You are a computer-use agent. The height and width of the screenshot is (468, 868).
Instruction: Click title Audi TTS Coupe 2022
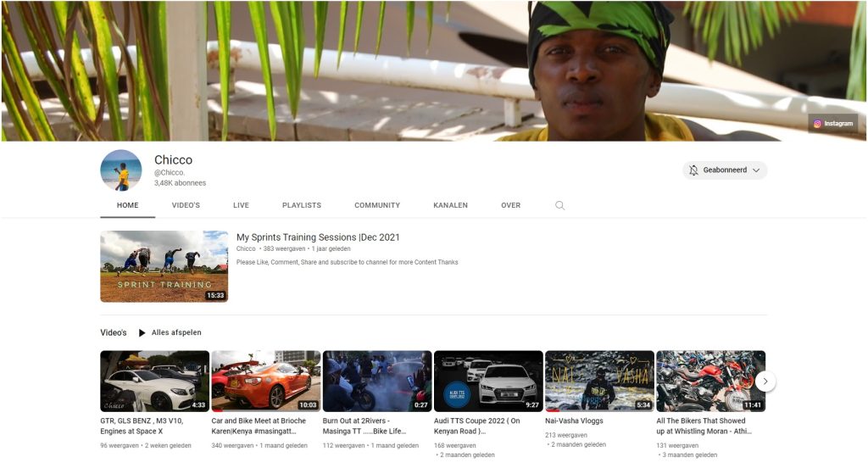point(476,426)
